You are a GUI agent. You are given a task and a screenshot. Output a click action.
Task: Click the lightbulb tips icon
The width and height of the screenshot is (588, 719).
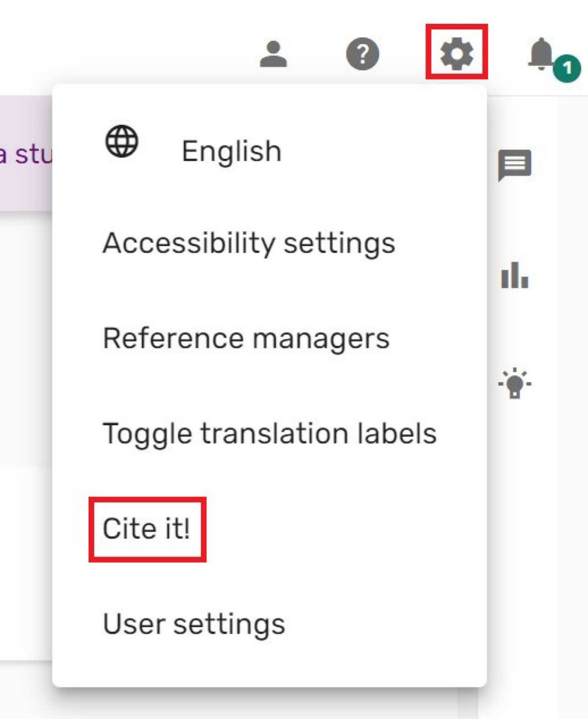coord(514,383)
